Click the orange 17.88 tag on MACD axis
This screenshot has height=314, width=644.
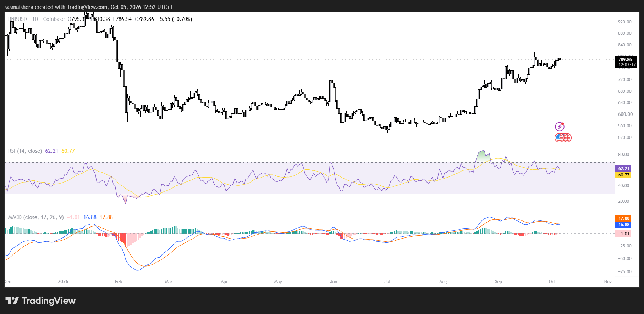click(x=623, y=218)
